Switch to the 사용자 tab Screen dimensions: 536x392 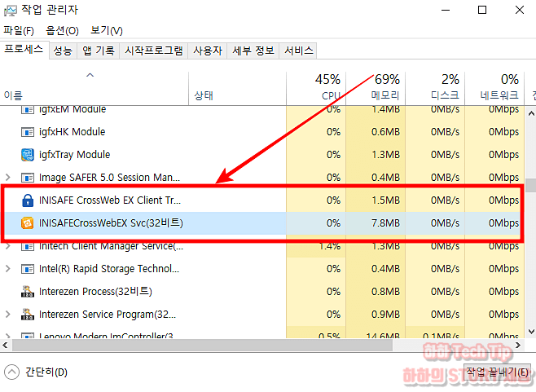coord(208,51)
